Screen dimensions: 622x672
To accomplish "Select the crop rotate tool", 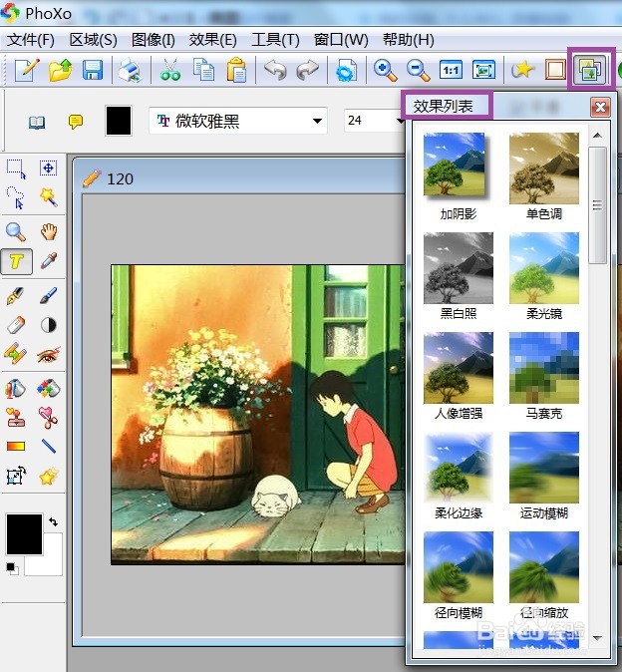I will click(16, 476).
